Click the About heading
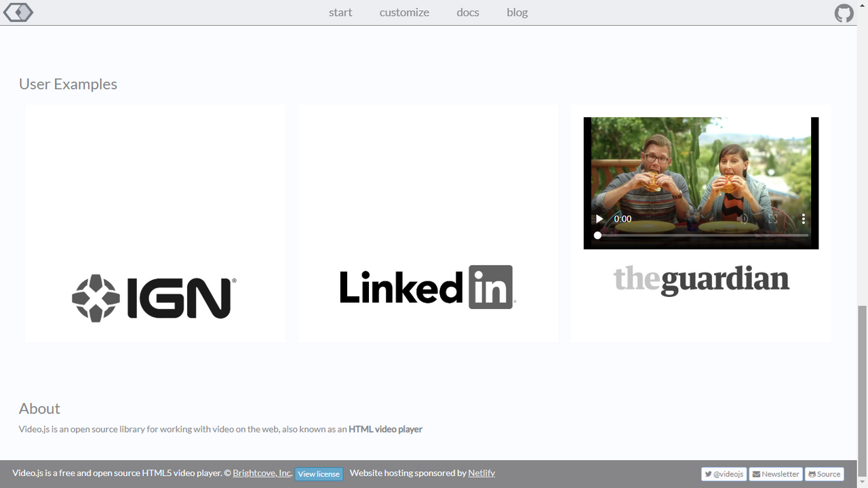The image size is (868, 488). 39,409
